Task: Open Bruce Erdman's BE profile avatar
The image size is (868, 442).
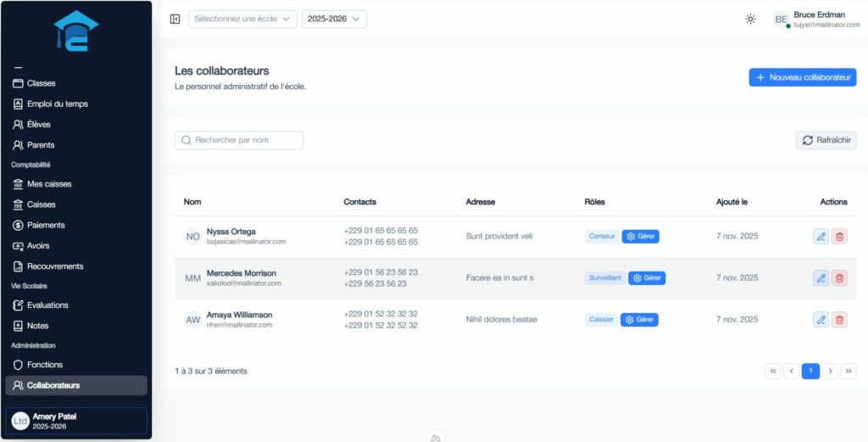Action: point(781,19)
